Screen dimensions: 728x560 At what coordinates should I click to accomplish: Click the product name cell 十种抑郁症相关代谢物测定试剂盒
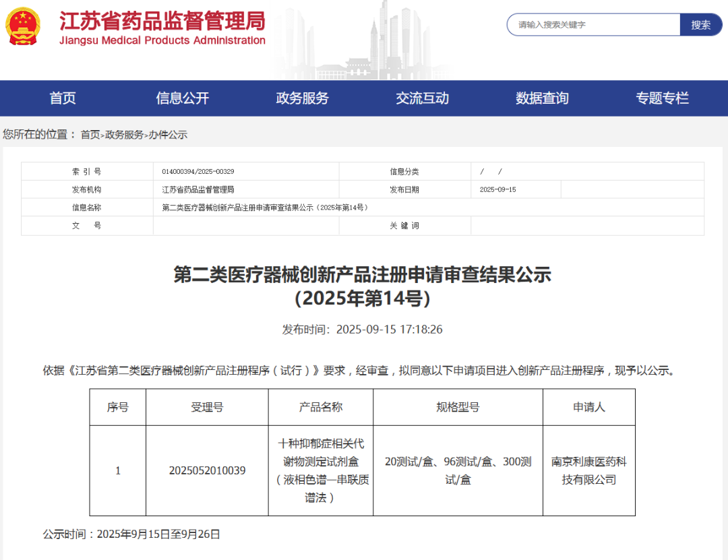click(321, 470)
